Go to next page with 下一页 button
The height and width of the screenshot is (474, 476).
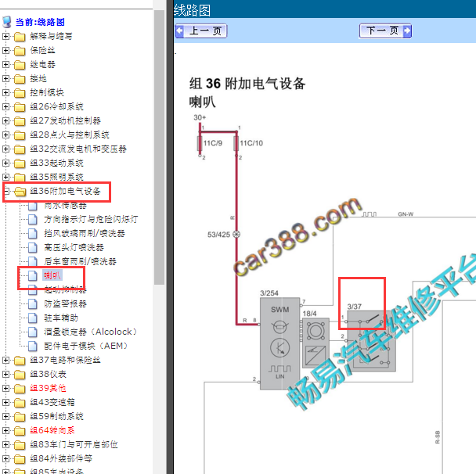(x=385, y=31)
